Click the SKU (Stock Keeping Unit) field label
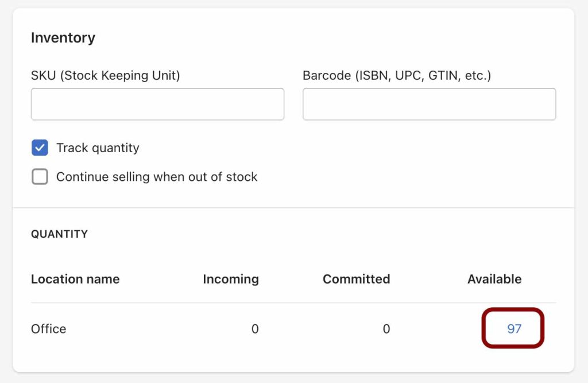588x383 pixels. point(106,76)
